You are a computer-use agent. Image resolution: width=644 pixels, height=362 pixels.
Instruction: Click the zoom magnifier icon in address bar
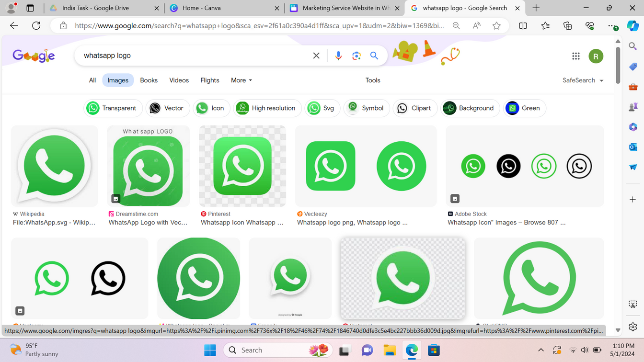(456, 26)
